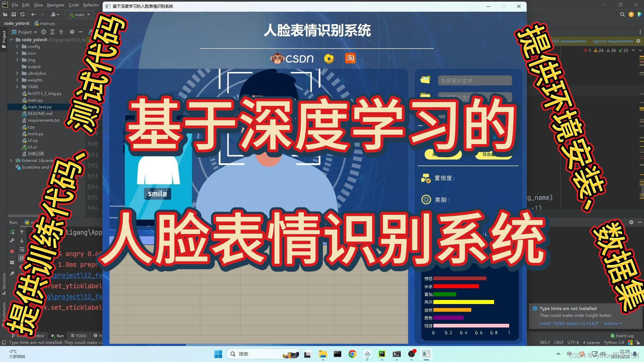Click the confidence level indicator icon

click(424, 178)
